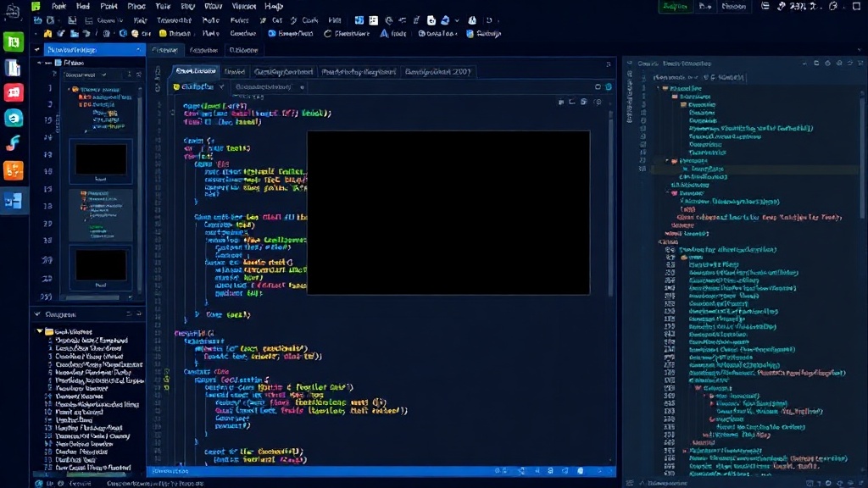Collapse the topmost node in the right panel tree
This screenshot has height=488, width=868.
point(659,88)
